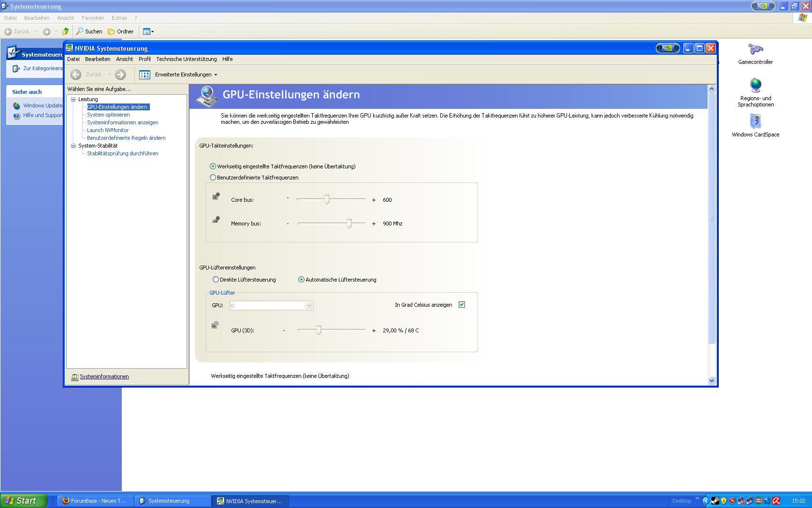812x508 pixels.
Task: Open Systeminformationen anzeigen task
Action: [x=123, y=122]
